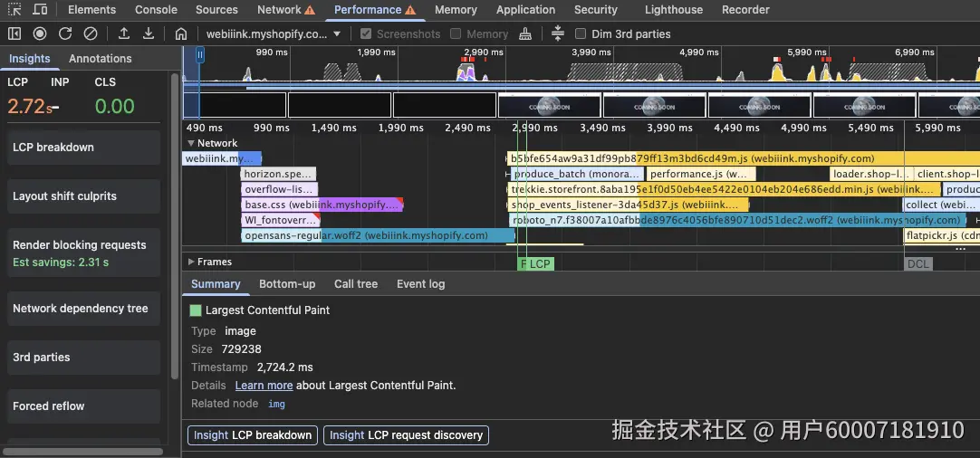Select the Insights sidebar tab
Viewport: 980px width, 458px height.
point(29,58)
